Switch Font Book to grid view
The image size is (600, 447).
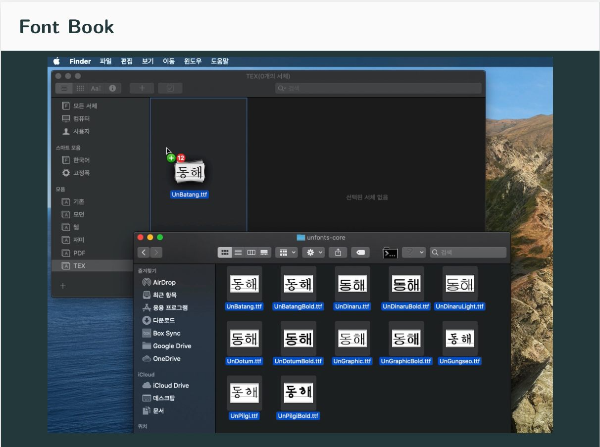[80, 88]
